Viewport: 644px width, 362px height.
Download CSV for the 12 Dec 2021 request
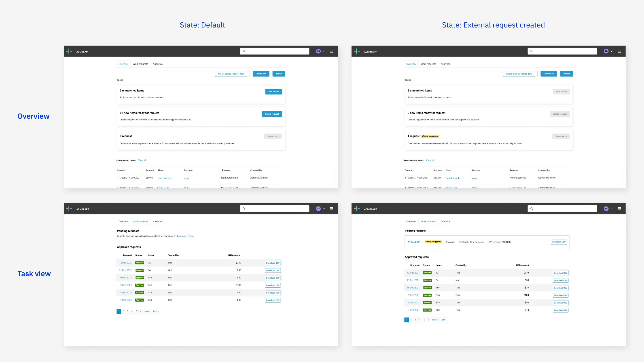(273, 263)
